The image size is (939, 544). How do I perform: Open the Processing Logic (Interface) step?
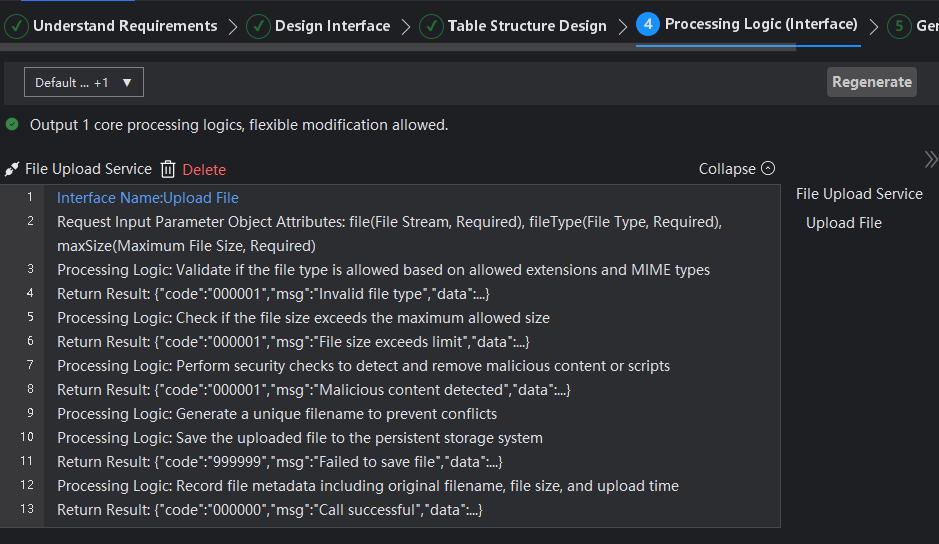pos(760,25)
